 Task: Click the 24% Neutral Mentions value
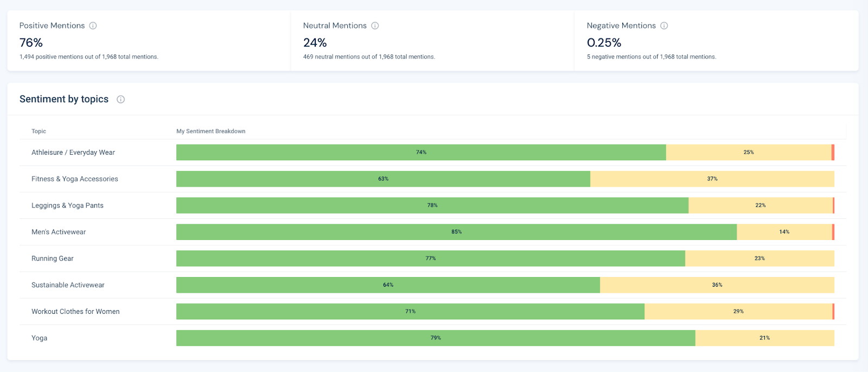[x=315, y=42]
